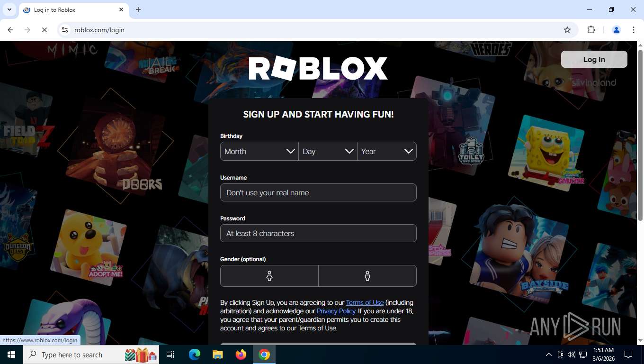Launch Microsoft Edge from the taskbar

195,355
